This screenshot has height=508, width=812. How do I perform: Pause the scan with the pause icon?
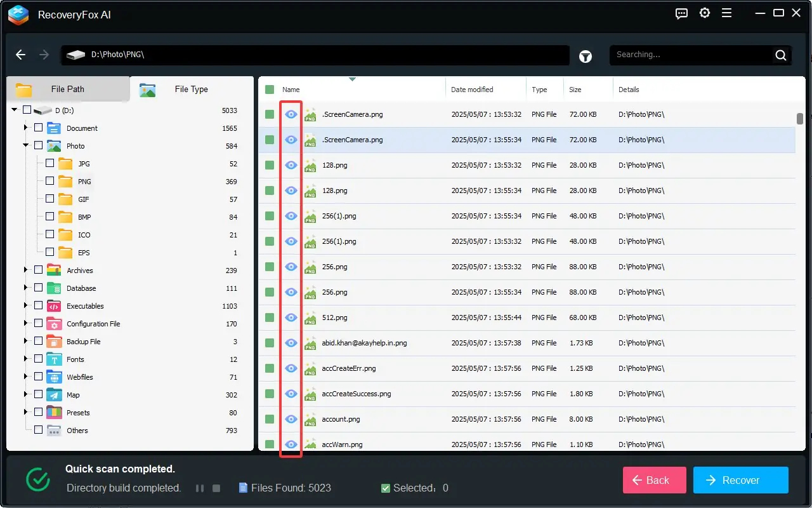[x=200, y=488]
